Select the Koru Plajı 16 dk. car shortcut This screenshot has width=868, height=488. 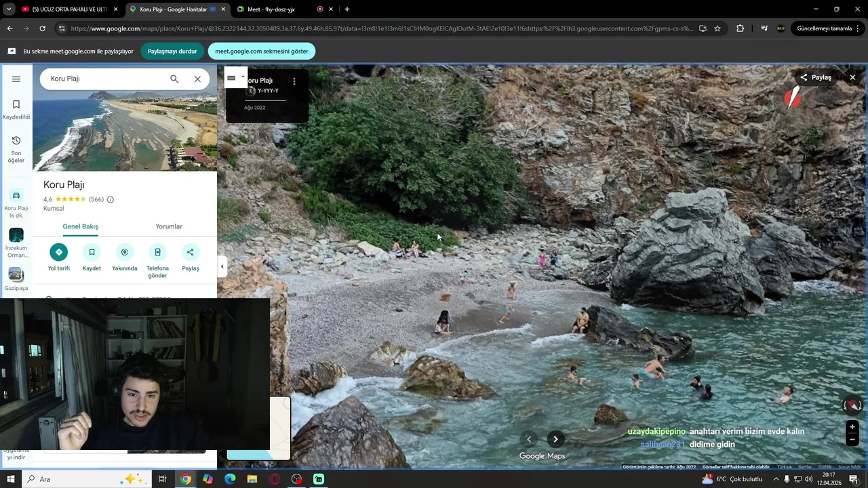point(16,203)
